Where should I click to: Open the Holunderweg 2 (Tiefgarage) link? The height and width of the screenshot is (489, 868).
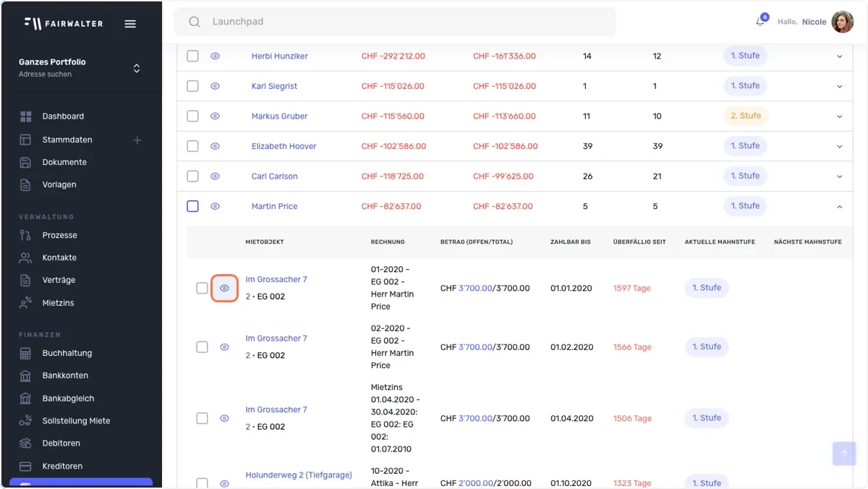click(299, 475)
